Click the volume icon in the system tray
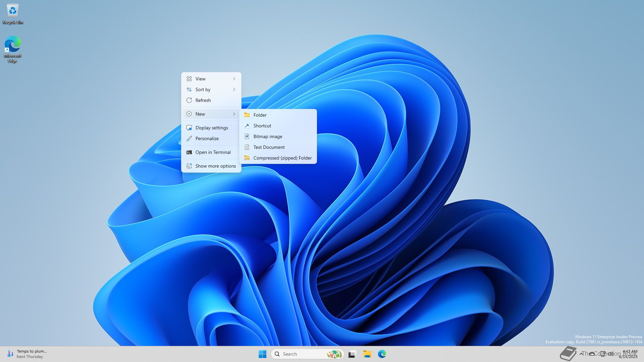The image size is (644, 362). click(x=611, y=354)
